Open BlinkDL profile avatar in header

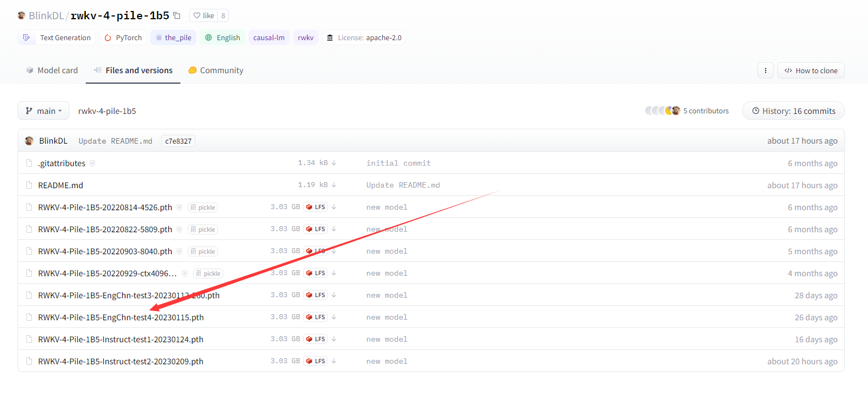[x=21, y=15]
